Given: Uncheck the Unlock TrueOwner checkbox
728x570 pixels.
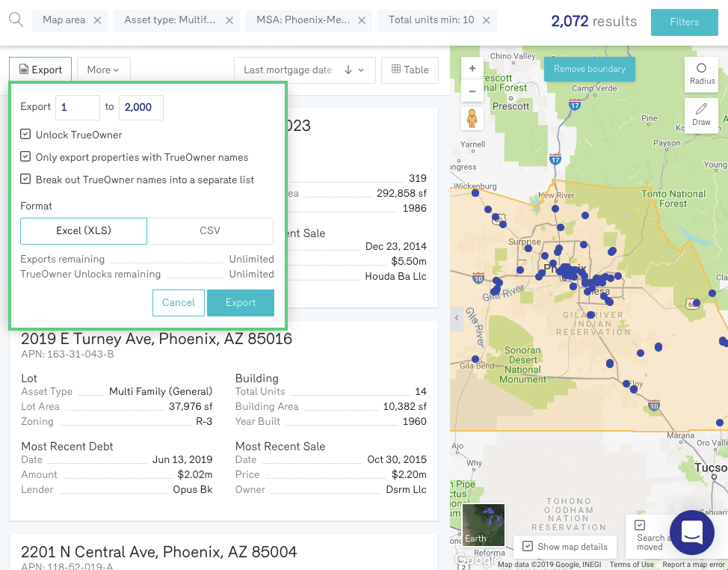Looking at the screenshot, I should (x=26, y=135).
